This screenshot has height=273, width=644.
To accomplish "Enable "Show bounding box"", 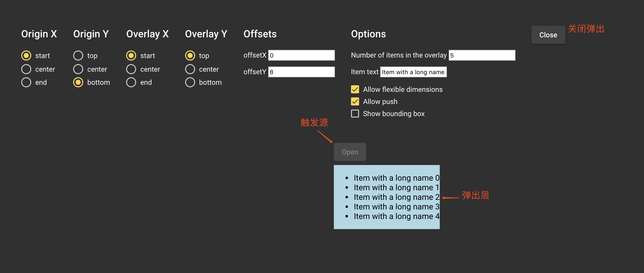I will (355, 114).
